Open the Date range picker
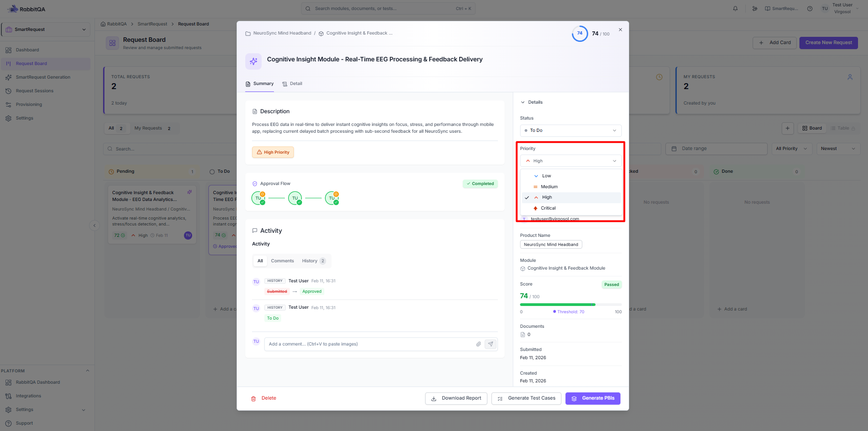868x431 pixels. (x=716, y=149)
